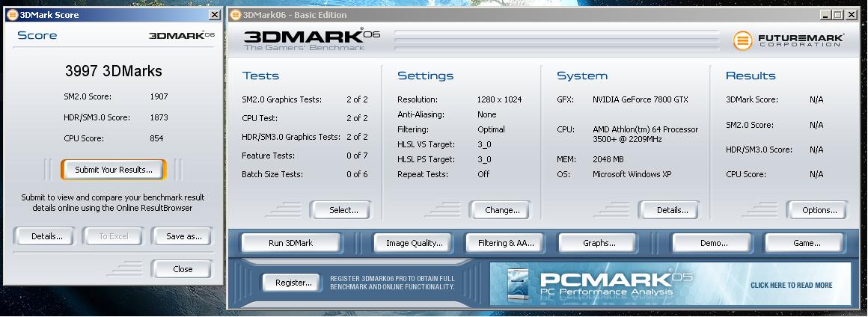
Task: Open Filtering & AA settings
Action: pos(506,243)
